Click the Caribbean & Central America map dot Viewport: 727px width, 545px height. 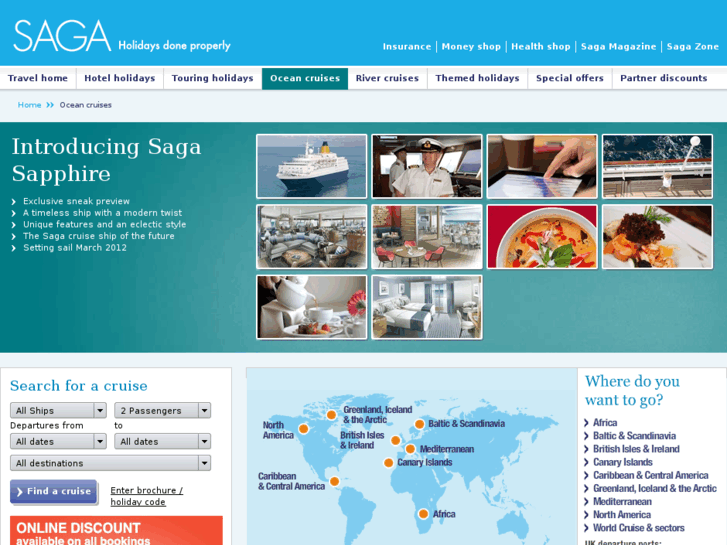point(334,481)
